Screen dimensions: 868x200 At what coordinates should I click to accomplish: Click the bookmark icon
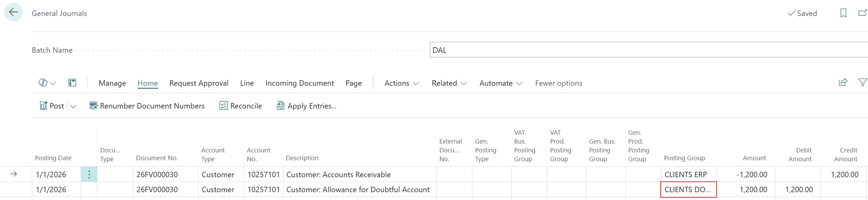pyautogui.click(x=843, y=13)
